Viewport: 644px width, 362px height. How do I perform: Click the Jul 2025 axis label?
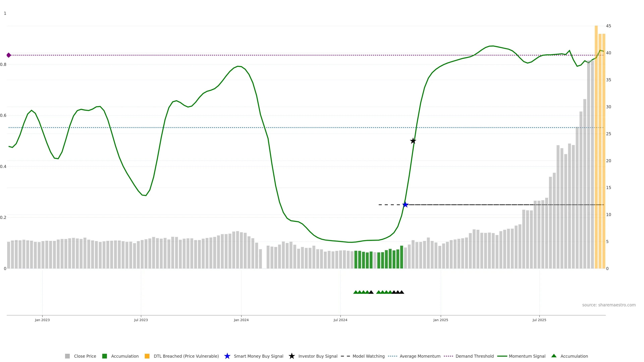539,320
